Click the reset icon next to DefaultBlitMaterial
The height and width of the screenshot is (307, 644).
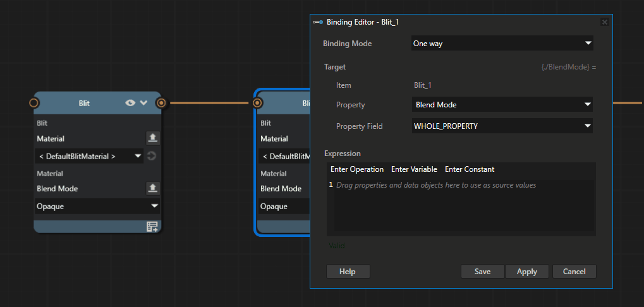[x=152, y=156]
